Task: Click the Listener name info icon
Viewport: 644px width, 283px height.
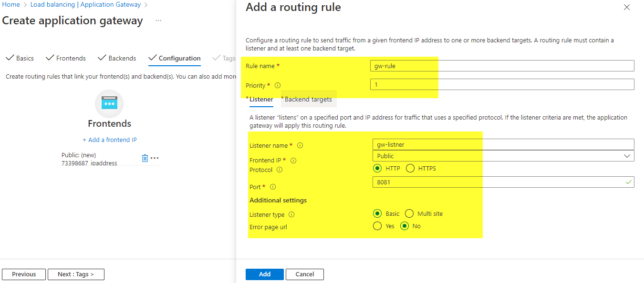Action: coord(300,146)
